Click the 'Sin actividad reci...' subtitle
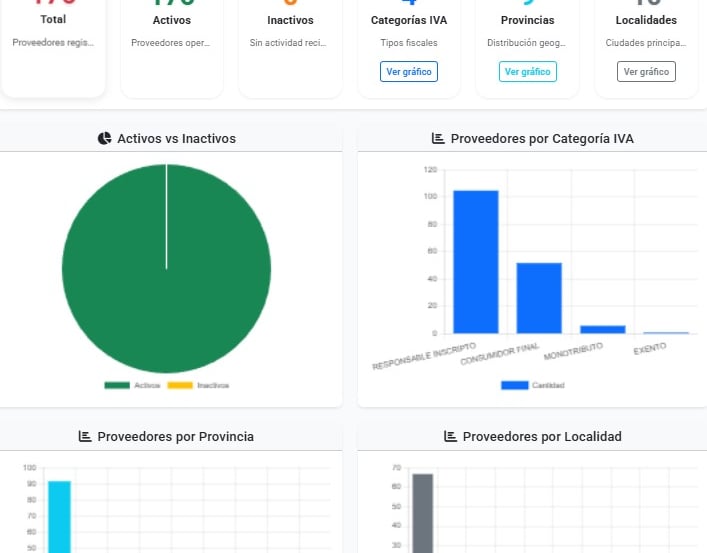 point(288,42)
